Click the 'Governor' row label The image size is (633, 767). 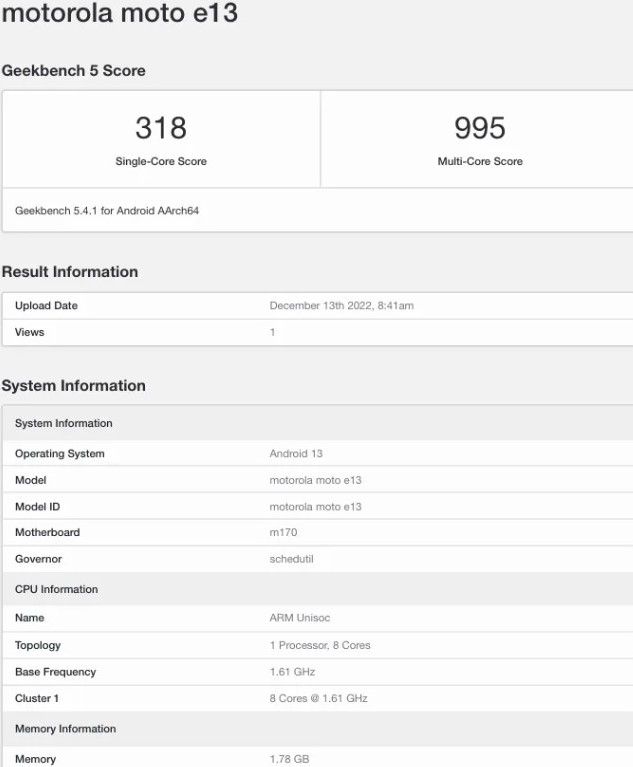click(38, 559)
